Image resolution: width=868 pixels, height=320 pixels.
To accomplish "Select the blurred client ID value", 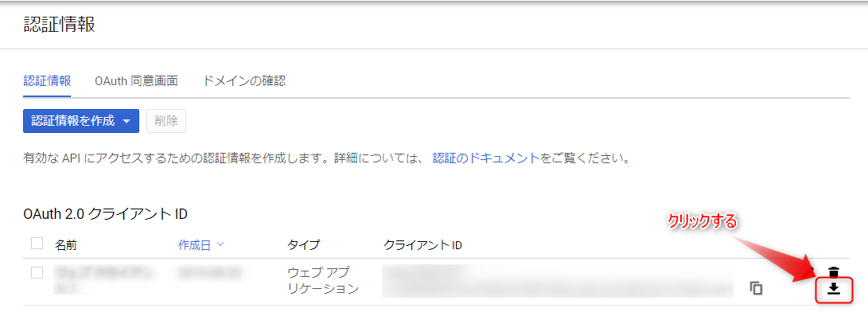I will [557, 283].
